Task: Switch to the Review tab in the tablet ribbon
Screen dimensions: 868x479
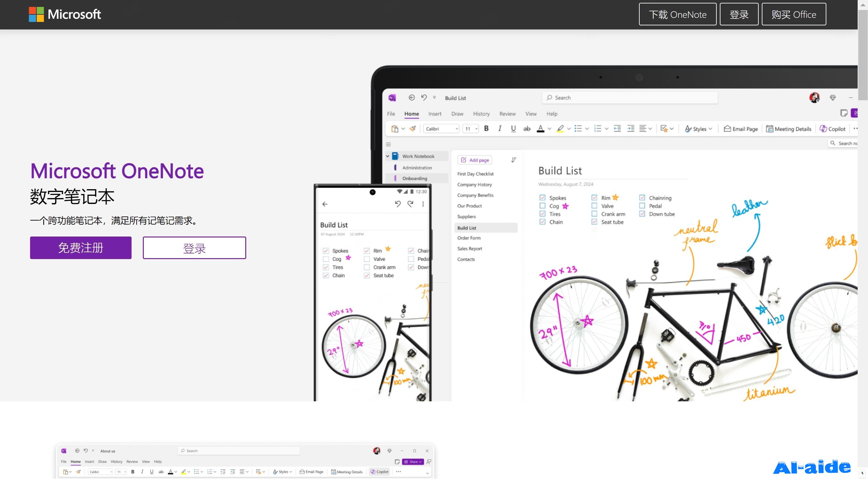Action: pyautogui.click(x=507, y=114)
